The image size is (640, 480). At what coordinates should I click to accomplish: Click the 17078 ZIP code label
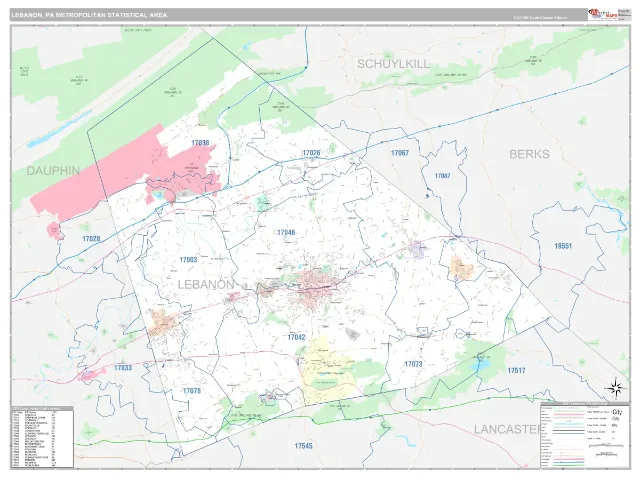tap(192, 391)
